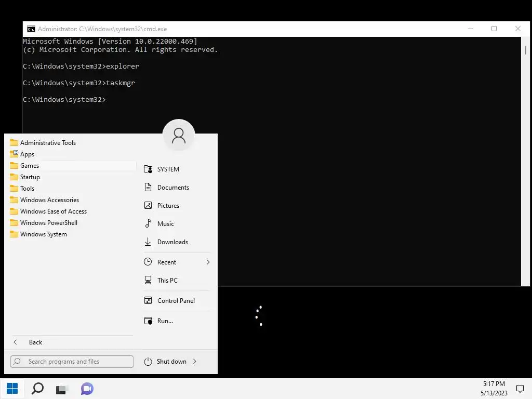Click the Back chevron arrow

coord(15,342)
